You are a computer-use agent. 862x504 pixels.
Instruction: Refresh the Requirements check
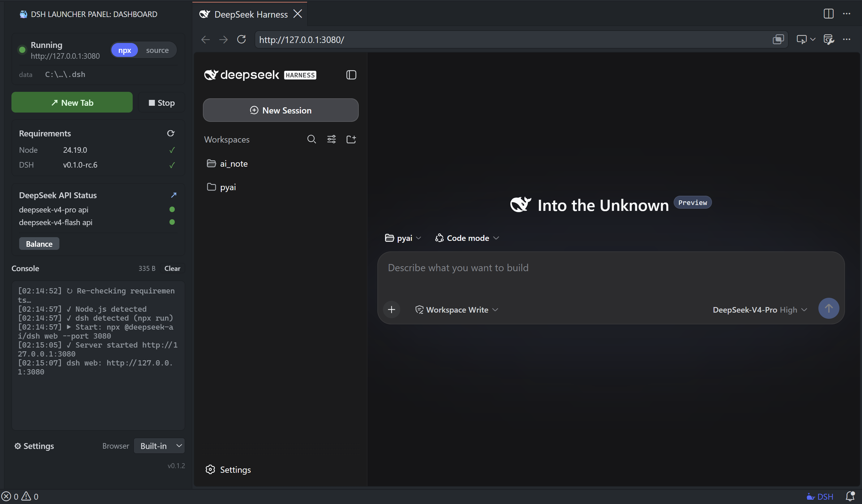click(171, 133)
